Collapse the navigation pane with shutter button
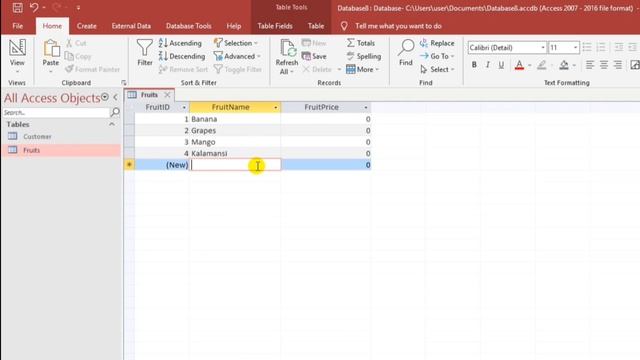 pos(116,97)
